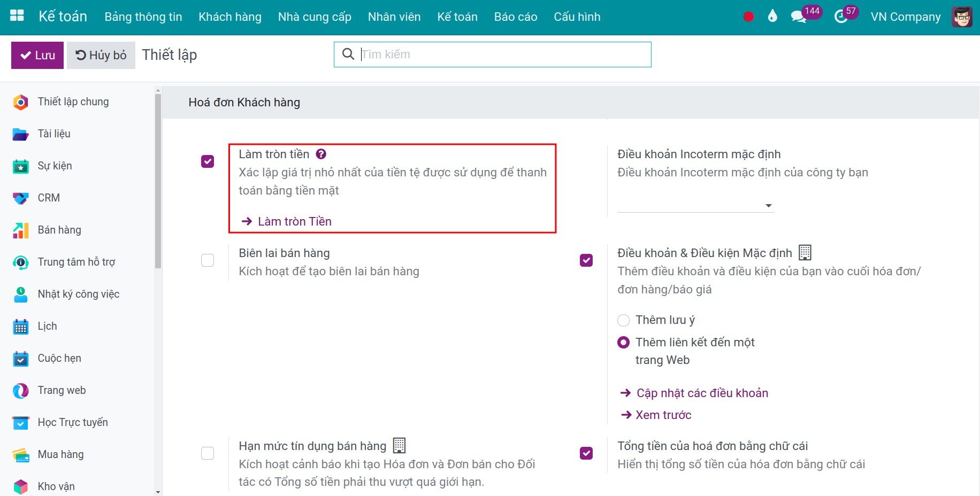
Task: Open Học Trực tuyến in sidebar
Action: 73,422
